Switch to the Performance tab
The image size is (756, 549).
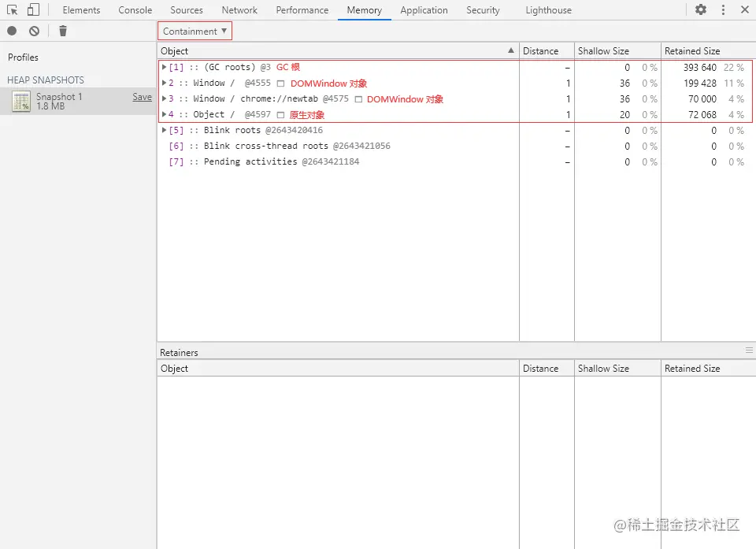(x=302, y=10)
